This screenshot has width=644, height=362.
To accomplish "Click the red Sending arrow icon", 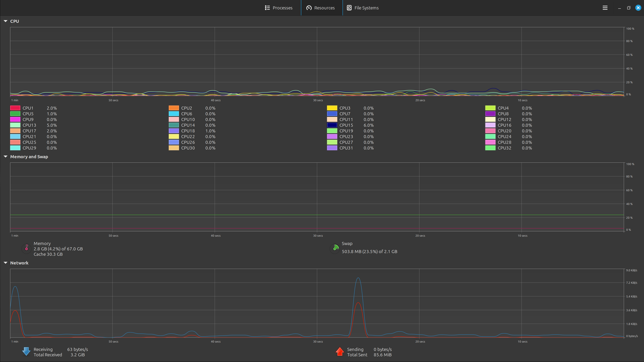I will pos(340,351).
